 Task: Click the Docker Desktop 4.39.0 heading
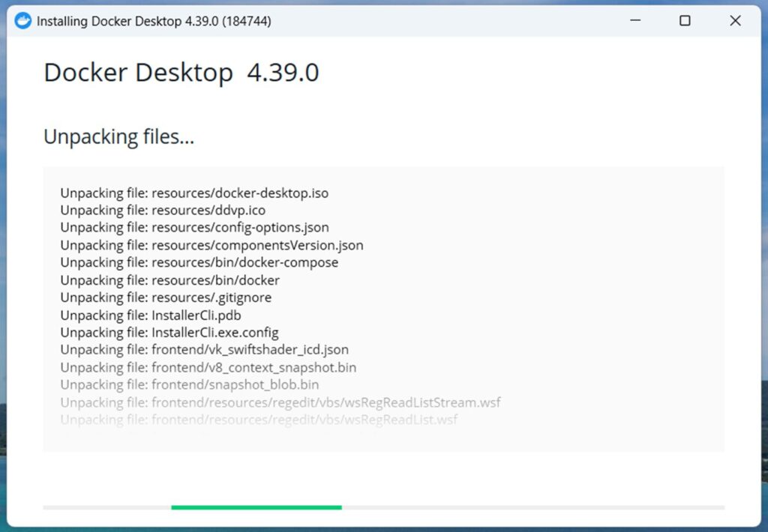tap(181, 73)
